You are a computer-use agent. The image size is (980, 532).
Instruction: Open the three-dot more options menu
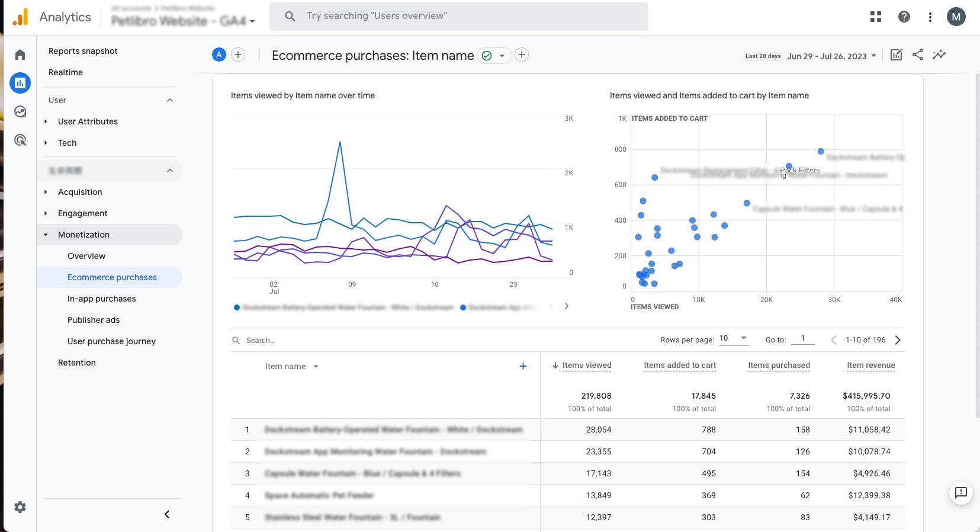click(930, 17)
